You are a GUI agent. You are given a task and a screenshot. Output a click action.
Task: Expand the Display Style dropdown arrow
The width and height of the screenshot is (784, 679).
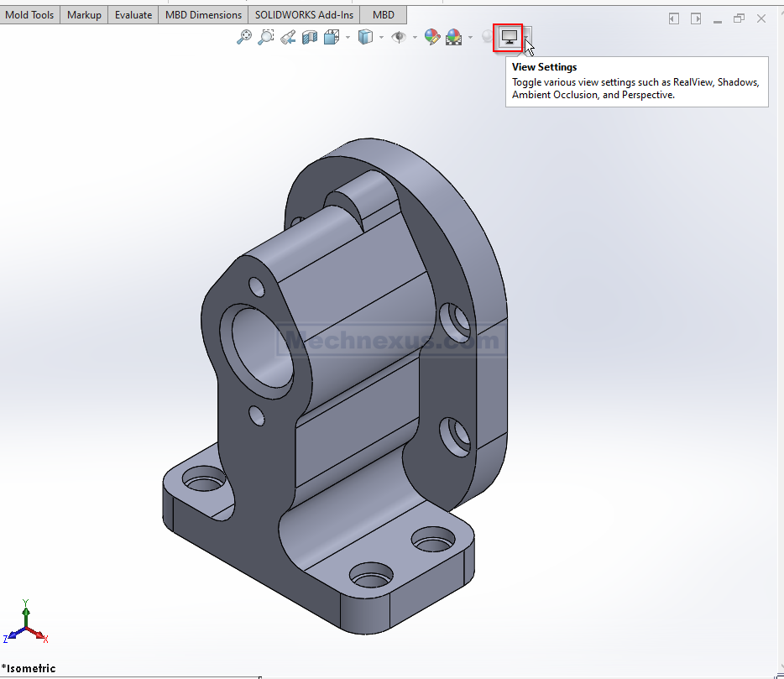(x=381, y=37)
